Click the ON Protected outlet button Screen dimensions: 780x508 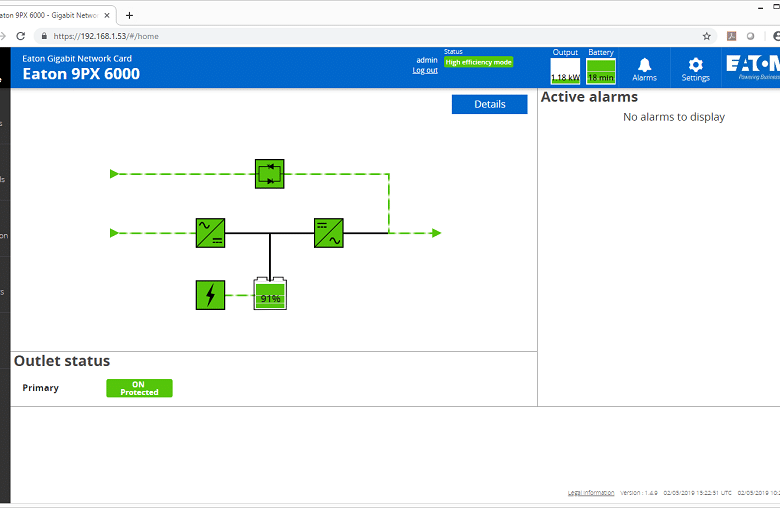click(x=139, y=388)
